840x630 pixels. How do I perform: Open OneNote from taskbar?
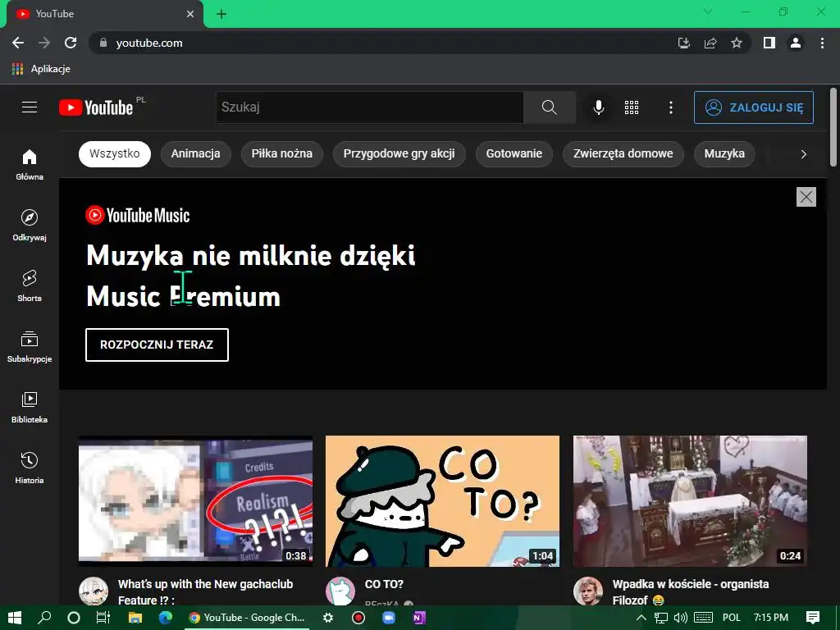coord(418,618)
